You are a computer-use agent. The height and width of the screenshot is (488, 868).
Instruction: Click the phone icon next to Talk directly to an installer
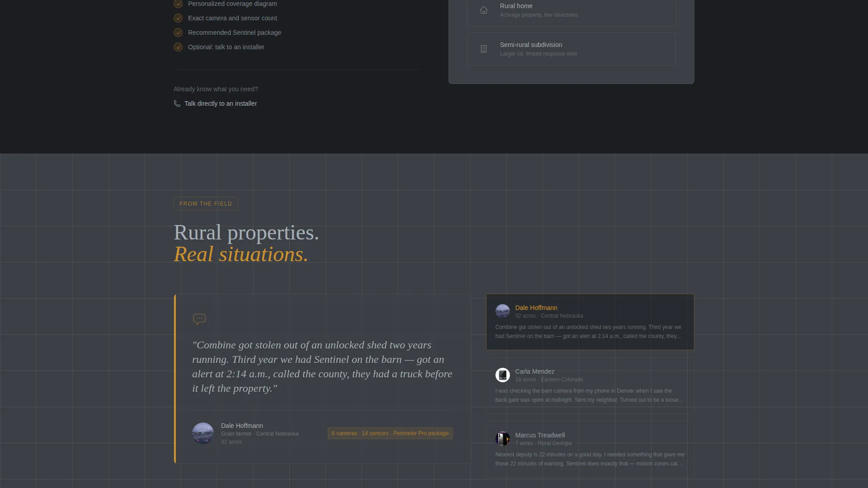point(177,103)
